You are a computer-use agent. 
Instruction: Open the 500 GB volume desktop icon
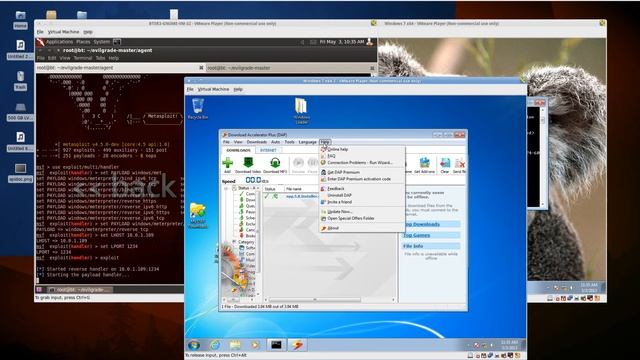(x=20, y=112)
